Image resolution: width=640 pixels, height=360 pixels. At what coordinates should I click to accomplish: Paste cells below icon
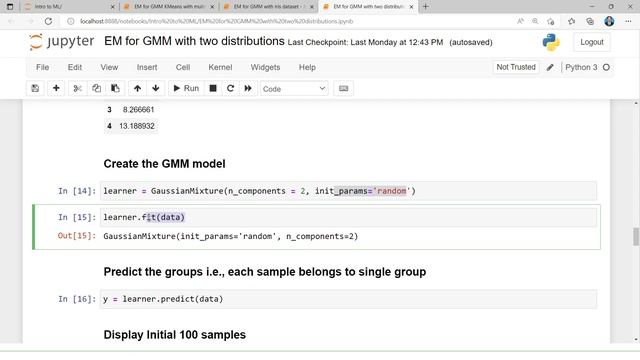(x=115, y=89)
